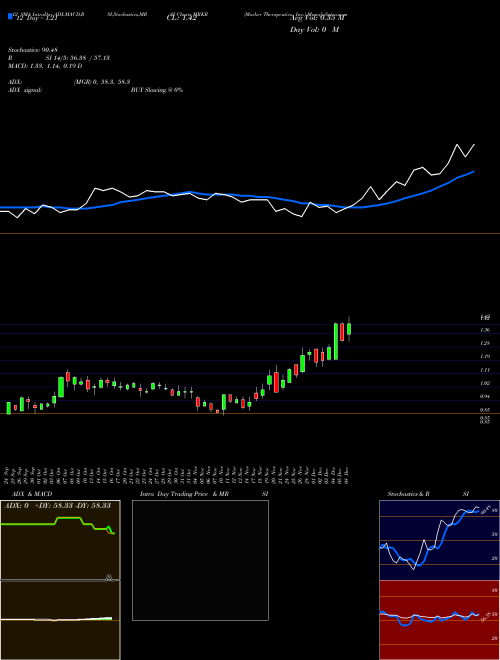Open the empty Intra Day Trading chart box
The image size is (500, 660).
(200, 560)
